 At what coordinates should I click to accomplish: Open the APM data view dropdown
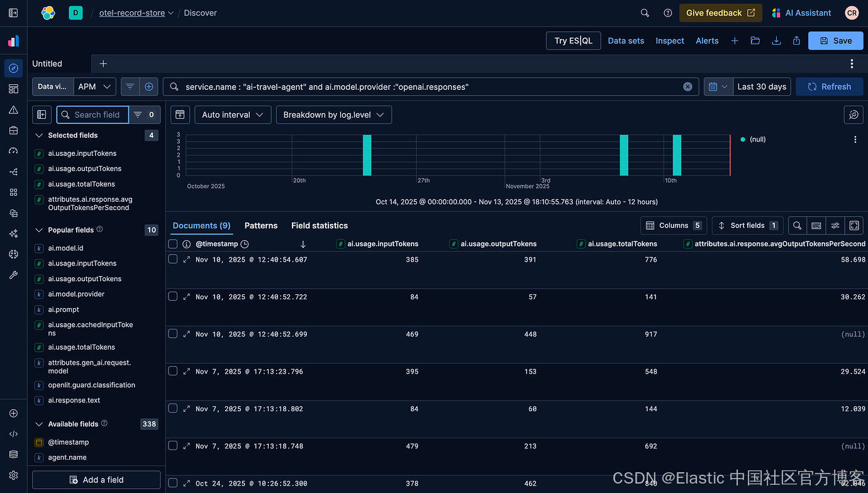click(95, 87)
